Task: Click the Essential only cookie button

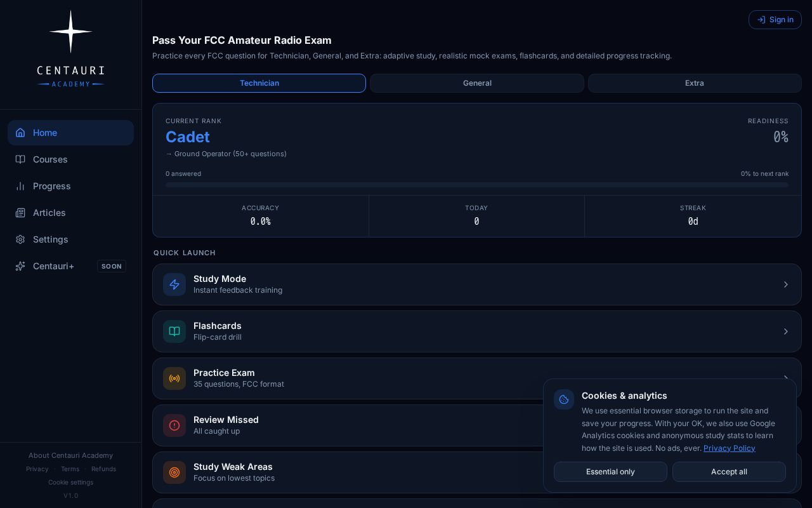Action: click(610, 472)
